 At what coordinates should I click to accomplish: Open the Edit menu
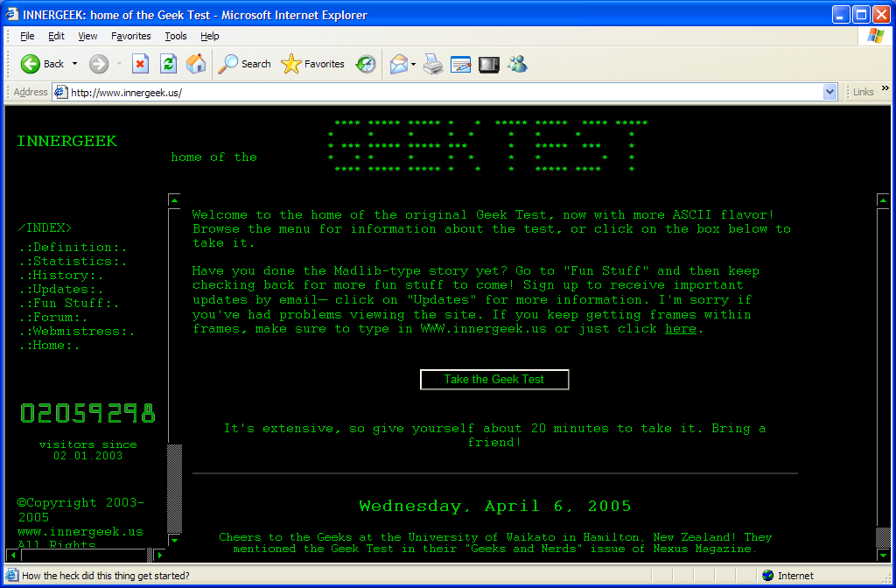click(x=56, y=36)
